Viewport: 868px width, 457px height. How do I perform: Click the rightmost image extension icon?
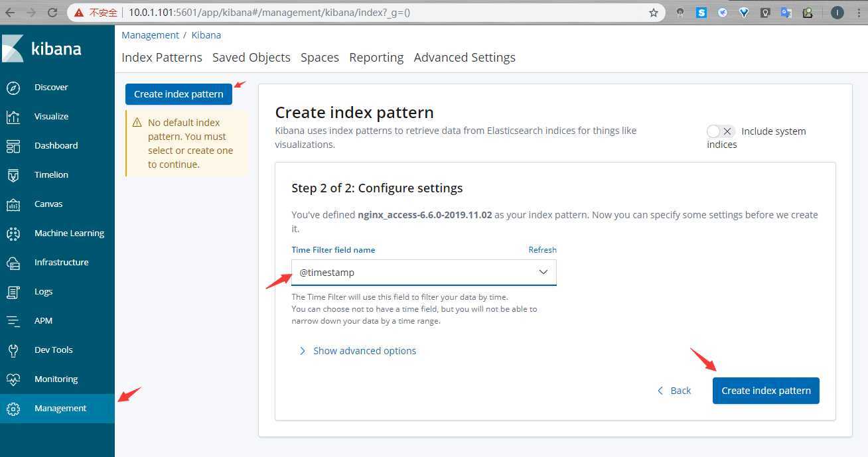[x=808, y=13]
